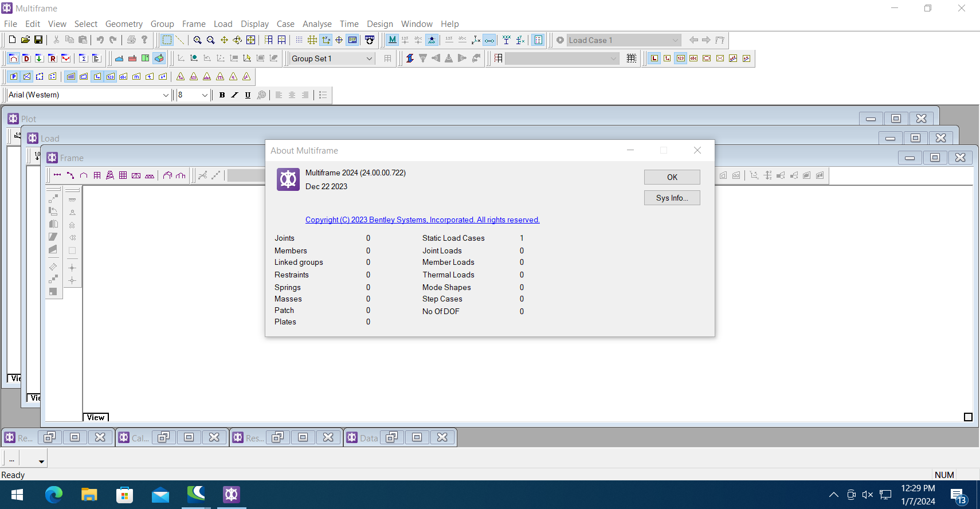The image size is (980, 509).
Task: Click the Help question mark icon
Action: click(144, 40)
